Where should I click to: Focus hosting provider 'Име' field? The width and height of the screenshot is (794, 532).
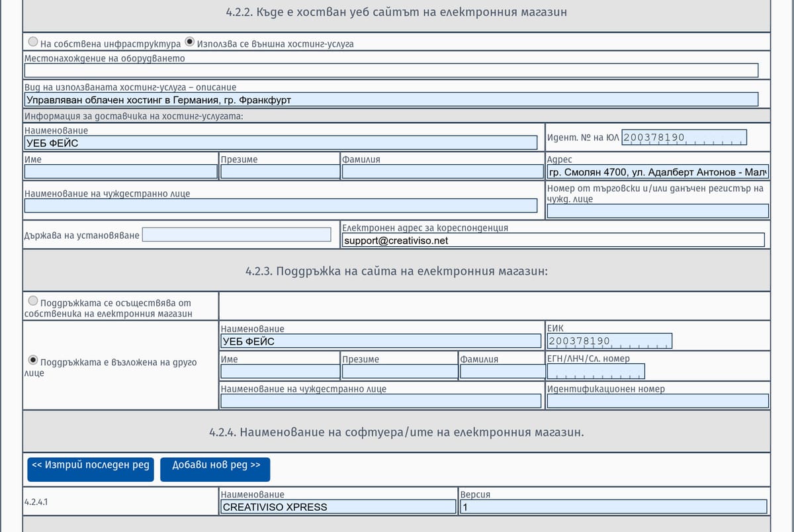pos(120,171)
